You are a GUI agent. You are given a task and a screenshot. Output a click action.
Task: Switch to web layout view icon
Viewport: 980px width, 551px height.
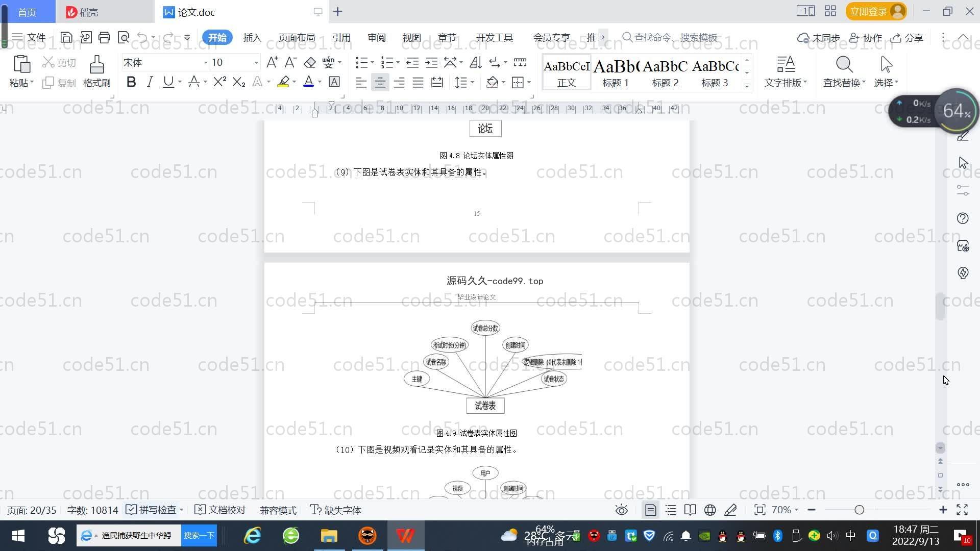710,510
